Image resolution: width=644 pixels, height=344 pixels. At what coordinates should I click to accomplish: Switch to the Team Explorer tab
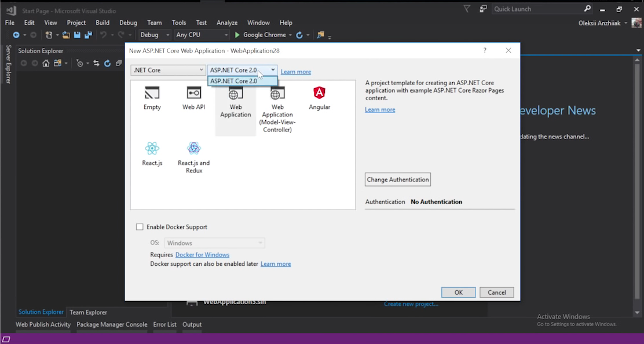point(88,312)
